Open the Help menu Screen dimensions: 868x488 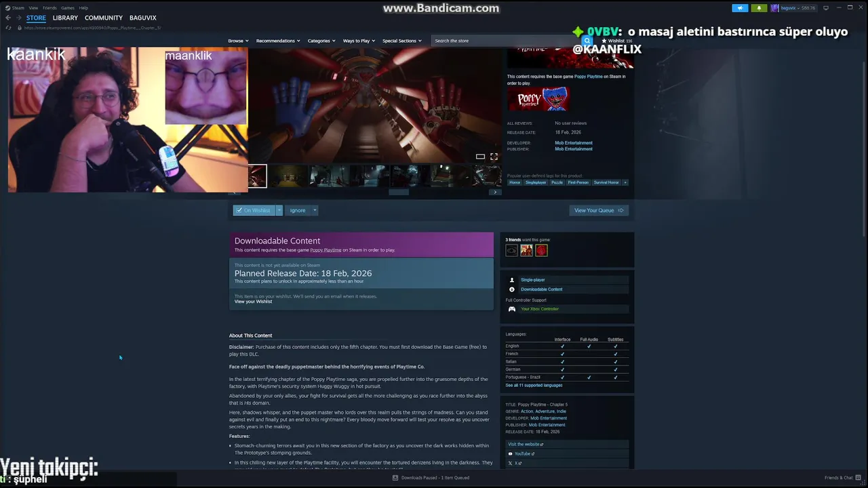pos(83,7)
